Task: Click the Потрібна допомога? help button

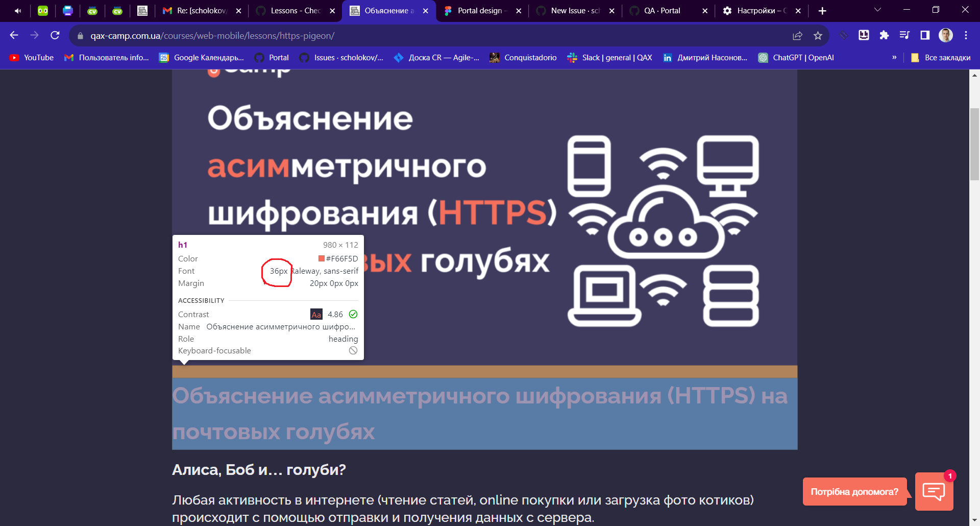Action: (x=855, y=491)
